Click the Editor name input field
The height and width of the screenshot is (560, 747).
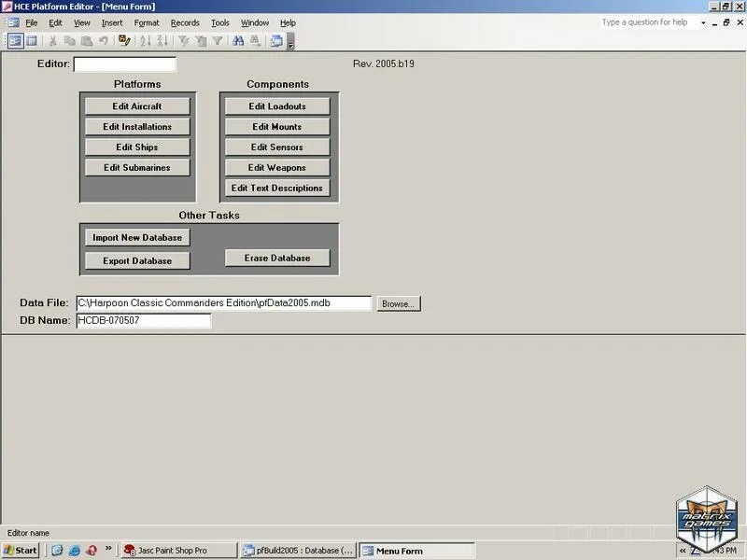(x=125, y=64)
